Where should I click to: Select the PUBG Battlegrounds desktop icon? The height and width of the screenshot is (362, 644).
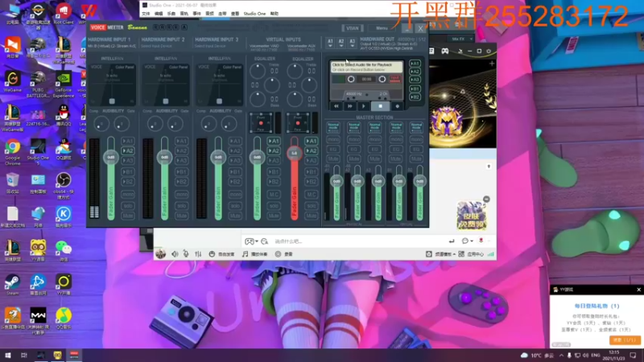click(38, 84)
